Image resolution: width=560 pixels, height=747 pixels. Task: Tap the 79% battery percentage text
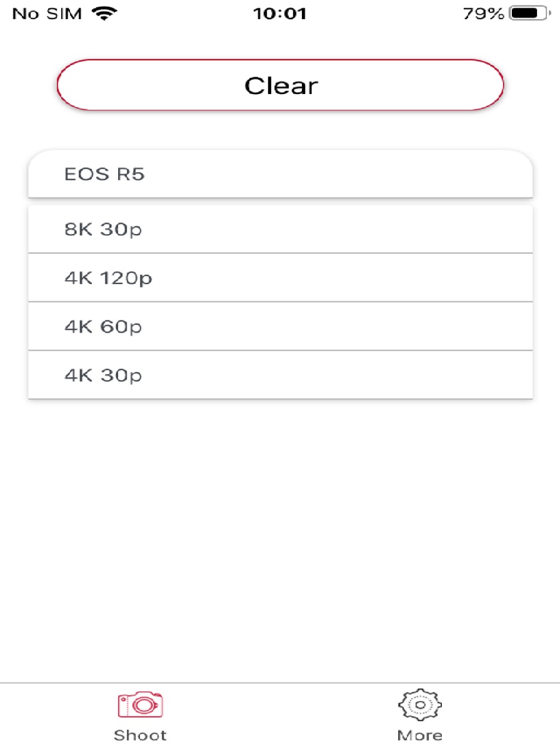click(x=484, y=13)
